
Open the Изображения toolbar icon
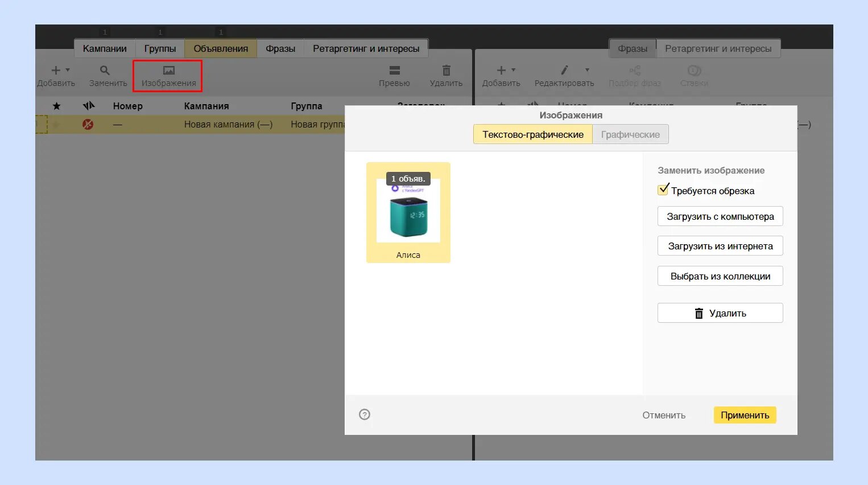click(x=168, y=70)
